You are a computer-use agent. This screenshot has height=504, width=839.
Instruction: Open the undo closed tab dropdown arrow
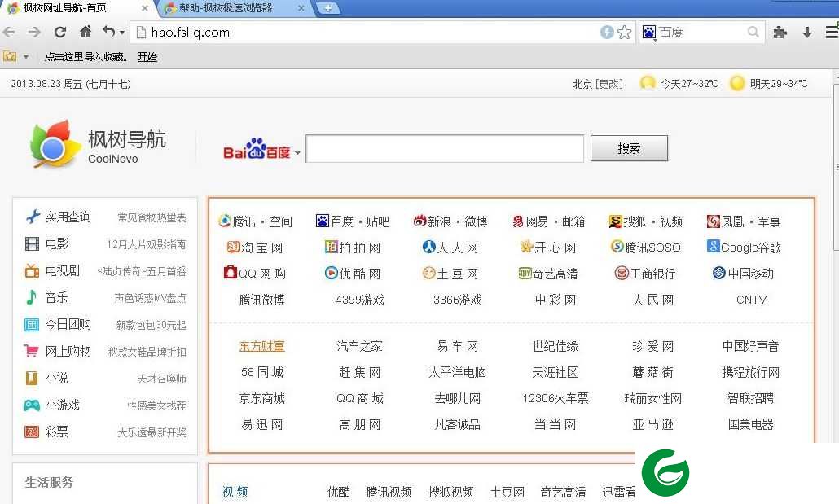coord(122,33)
